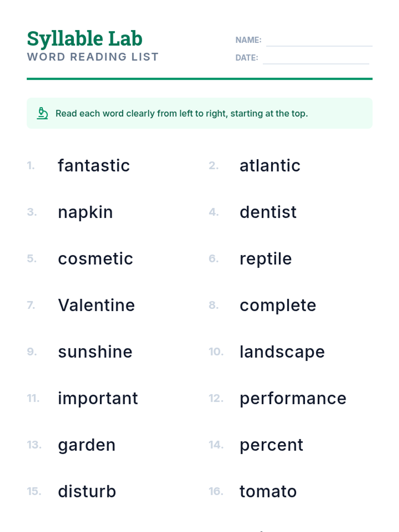This screenshot has height=532, width=399.
Task: Click the word garden
Action: point(87,445)
